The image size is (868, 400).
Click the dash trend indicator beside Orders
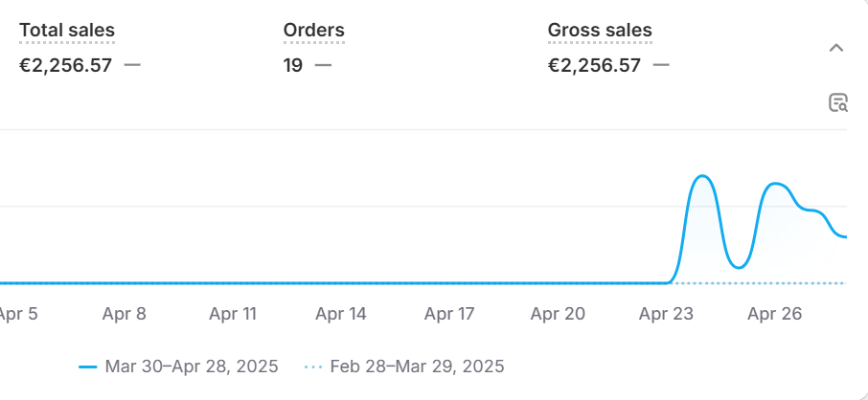(x=323, y=65)
